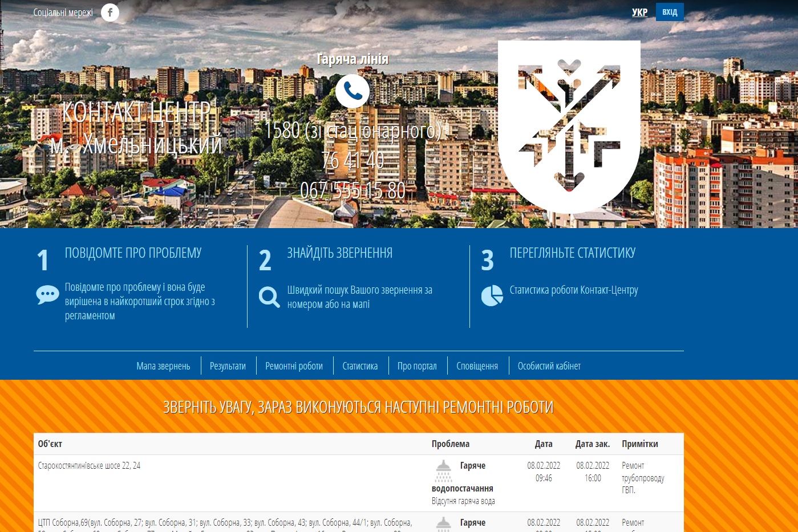Viewport: 798px width, 532px height.
Task: Click end date 08.02.2022 16:00
Action: 593,472
